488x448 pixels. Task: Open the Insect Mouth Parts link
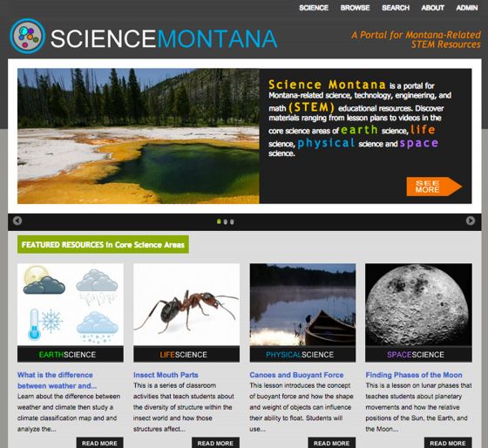(x=166, y=375)
